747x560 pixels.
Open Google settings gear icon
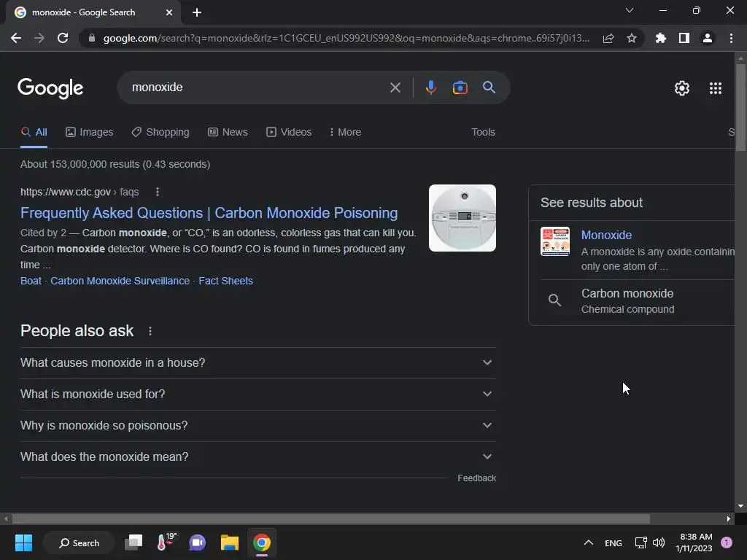pos(682,88)
